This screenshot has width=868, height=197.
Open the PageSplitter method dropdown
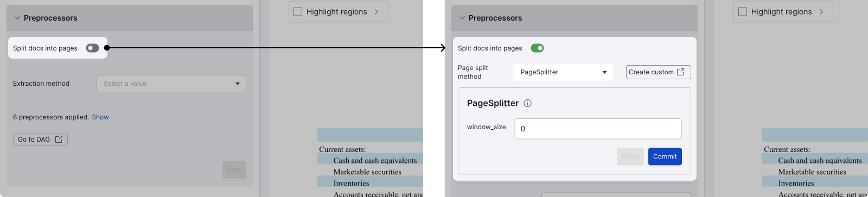[563, 72]
